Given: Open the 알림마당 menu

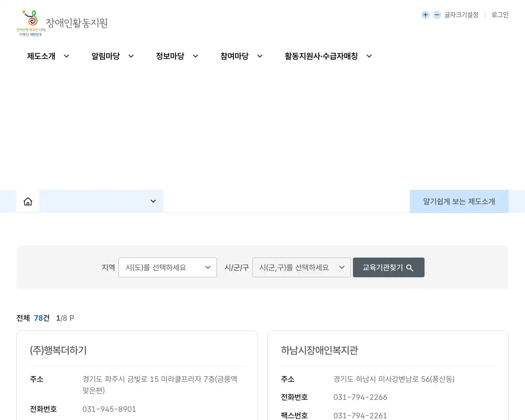Looking at the screenshot, I should 106,56.
